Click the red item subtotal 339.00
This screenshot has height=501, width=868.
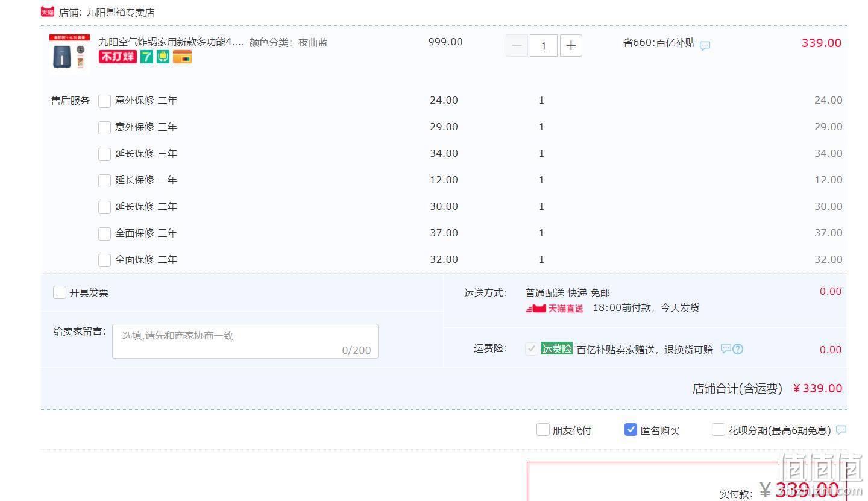[x=822, y=43]
